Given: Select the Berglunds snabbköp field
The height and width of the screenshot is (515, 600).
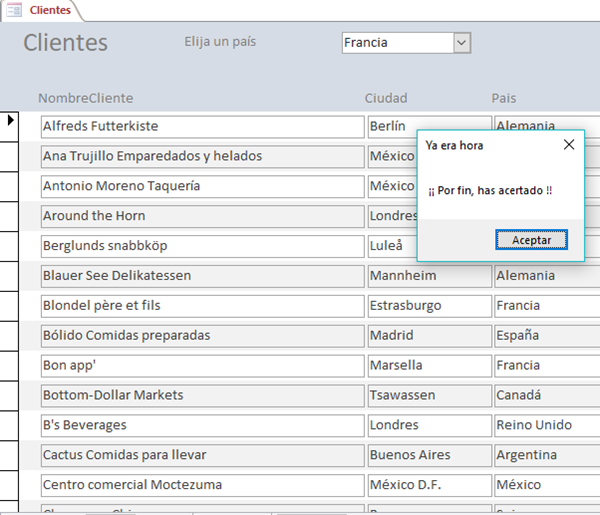Looking at the screenshot, I should pyautogui.click(x=202, y=246).
